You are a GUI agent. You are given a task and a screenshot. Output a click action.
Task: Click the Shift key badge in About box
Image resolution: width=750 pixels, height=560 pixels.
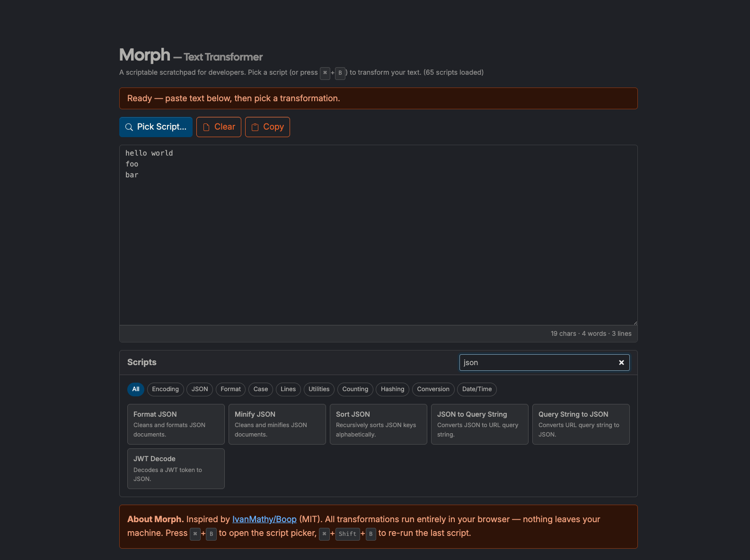tap(348, 534)
